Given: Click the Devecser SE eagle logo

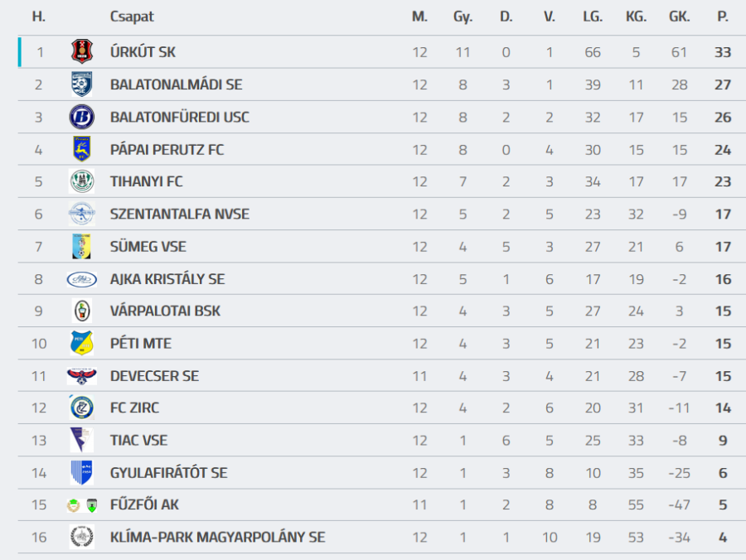Looking at the screenshot, I should pos(81,376).
